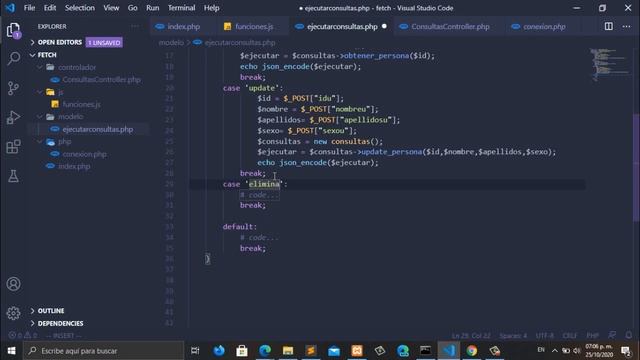Screen dimensions: 640x360
Task: Open the Testing flask icon view
Action: (13, 176)
